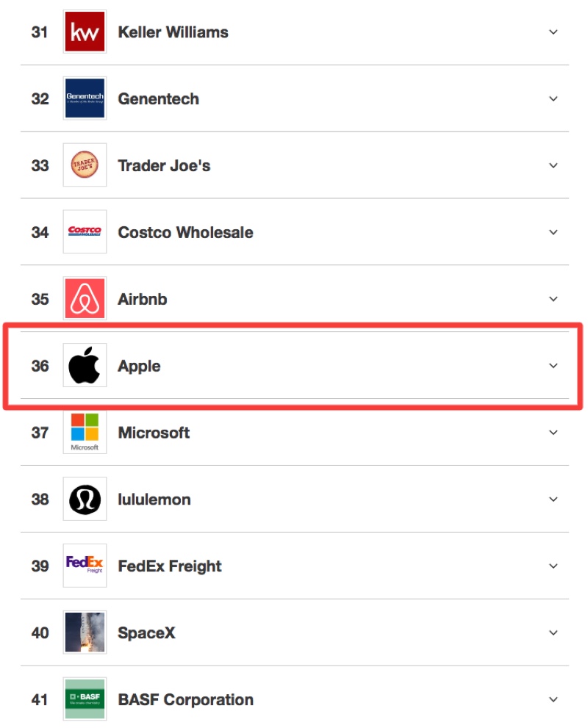Click the Costco Wholesale logo icon
Screen dimensions: 588x728
point(85,232)
